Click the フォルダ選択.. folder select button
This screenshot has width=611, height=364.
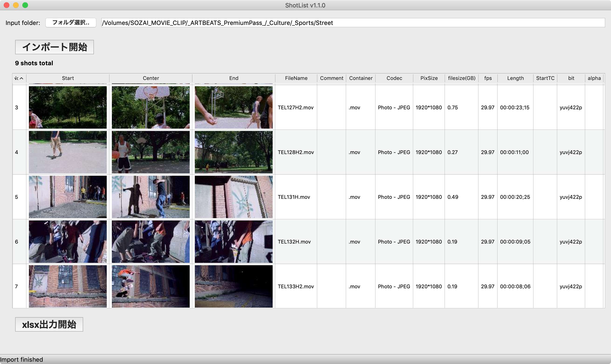pyautogui.click(x=71, y=23)
